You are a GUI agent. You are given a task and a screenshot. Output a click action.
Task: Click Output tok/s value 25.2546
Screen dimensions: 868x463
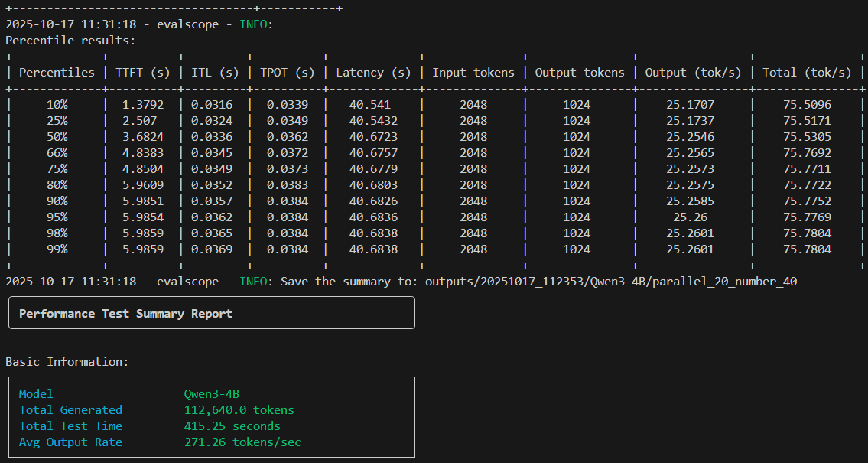[691, 137]
